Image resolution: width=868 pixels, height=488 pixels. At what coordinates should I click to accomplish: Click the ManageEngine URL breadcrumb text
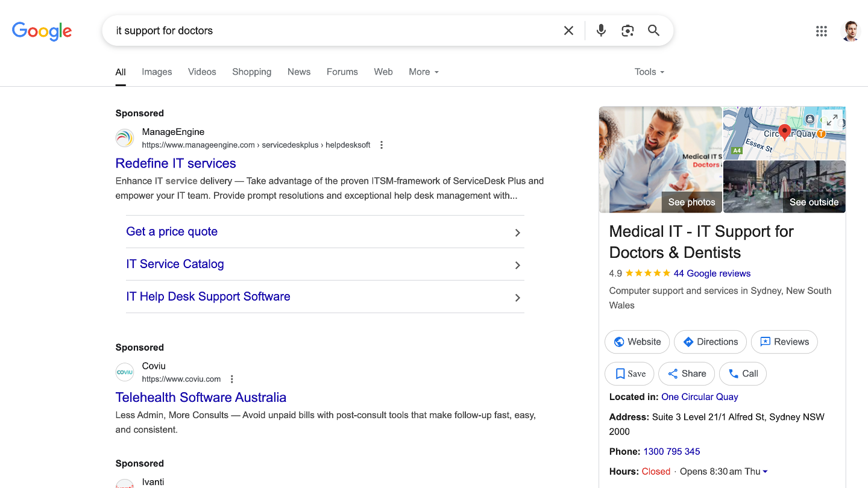coord(256,145)
